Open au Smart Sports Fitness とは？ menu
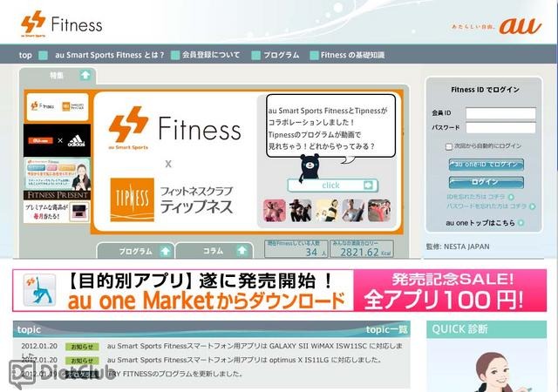Screen dimensions: 558x392 pos(110,55)
